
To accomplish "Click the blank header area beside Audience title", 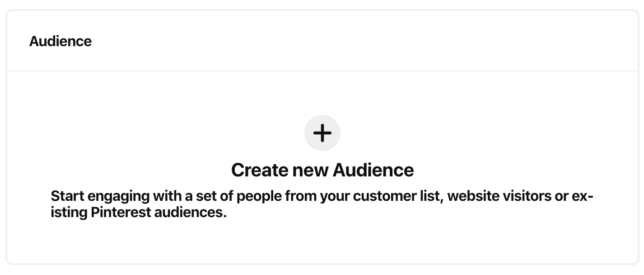I will (x=361, y=41).
